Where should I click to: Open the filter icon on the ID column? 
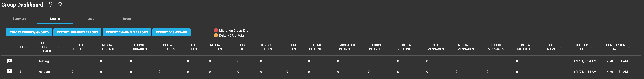pos(26,47)
